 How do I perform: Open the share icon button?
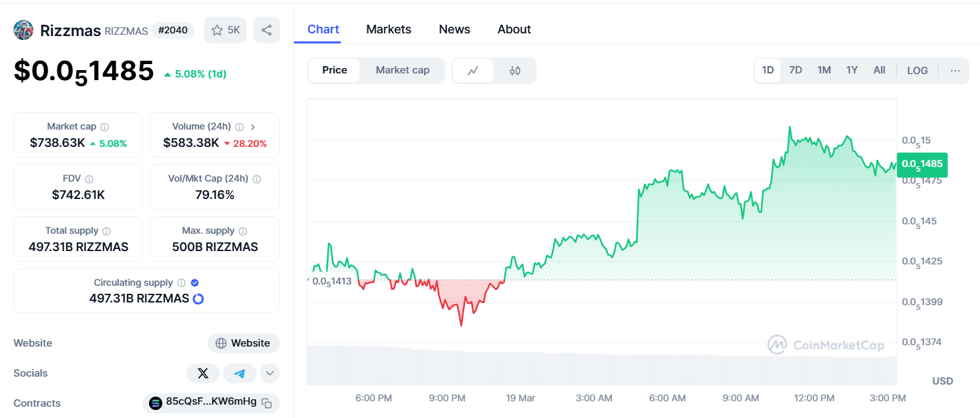pyautogui.click(x=267, y=30)
